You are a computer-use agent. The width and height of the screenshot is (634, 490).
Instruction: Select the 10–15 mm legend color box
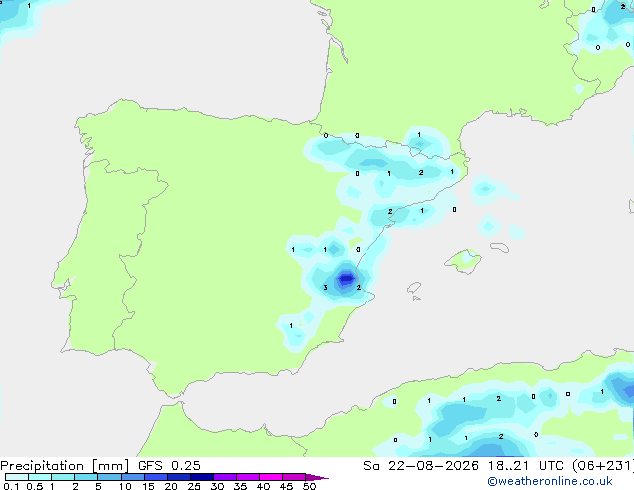click(x=133, y=477)
